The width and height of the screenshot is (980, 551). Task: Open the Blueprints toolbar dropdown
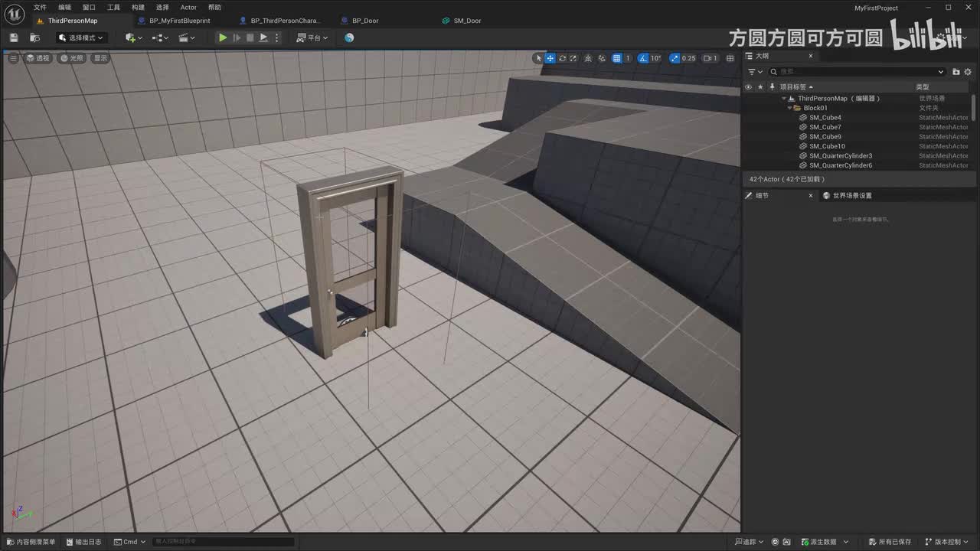(x=160, y=37)
